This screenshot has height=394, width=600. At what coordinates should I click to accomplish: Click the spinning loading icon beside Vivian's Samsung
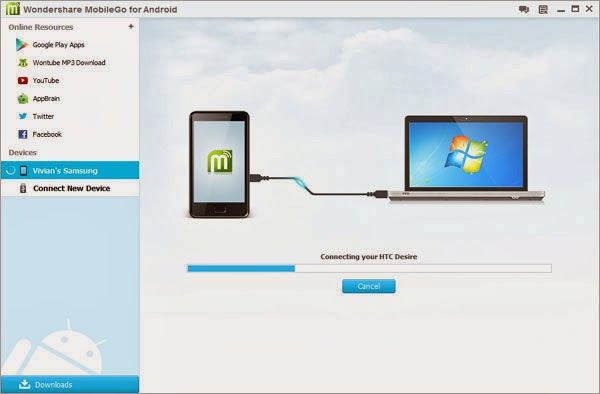(x=11, y=171)
